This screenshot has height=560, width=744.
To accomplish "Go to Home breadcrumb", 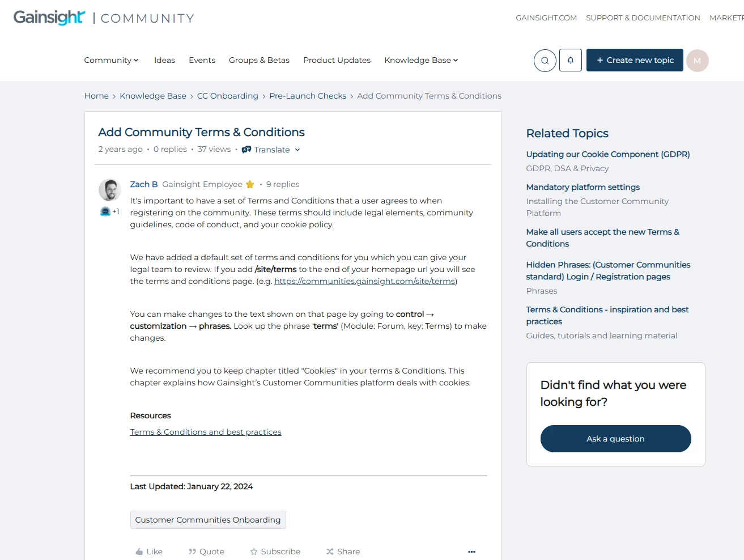I will coord(96,96).
